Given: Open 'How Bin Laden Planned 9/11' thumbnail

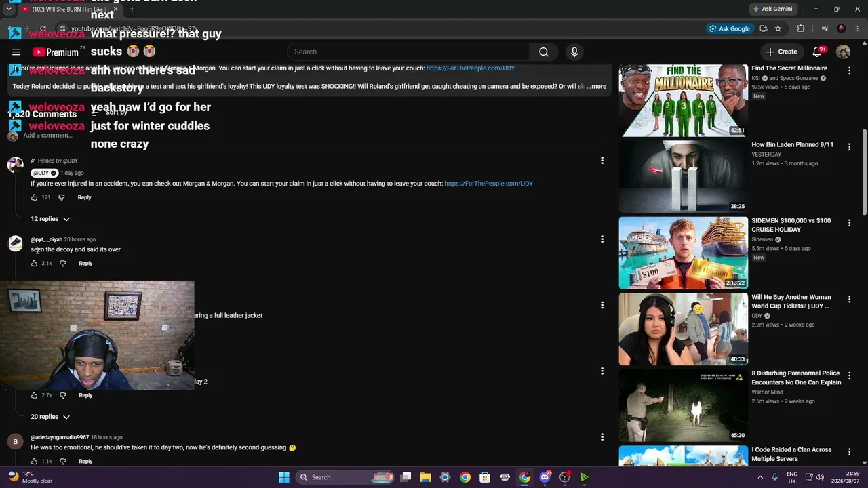Looking at the screenshot, I should click(683, 176).
